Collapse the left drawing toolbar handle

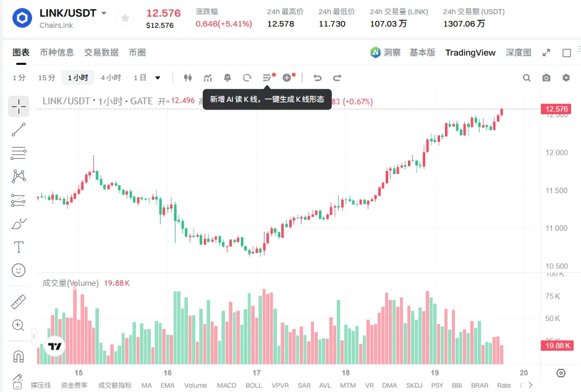pos(34,336)
